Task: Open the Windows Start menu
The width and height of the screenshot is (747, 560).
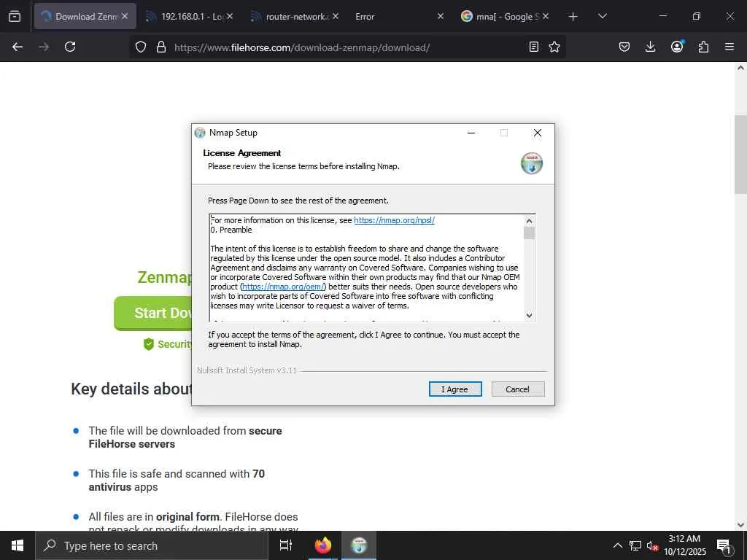Action: [18, 545]
